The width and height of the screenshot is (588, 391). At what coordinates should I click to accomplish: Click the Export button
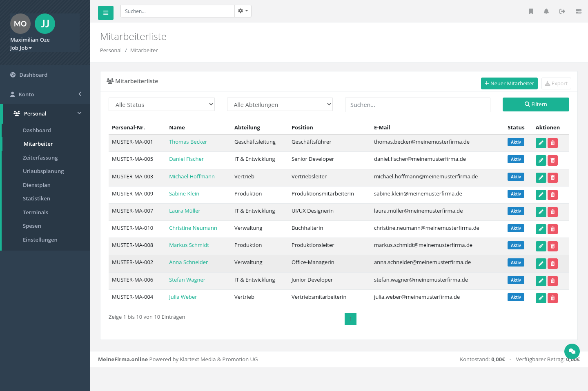(556, 83)
